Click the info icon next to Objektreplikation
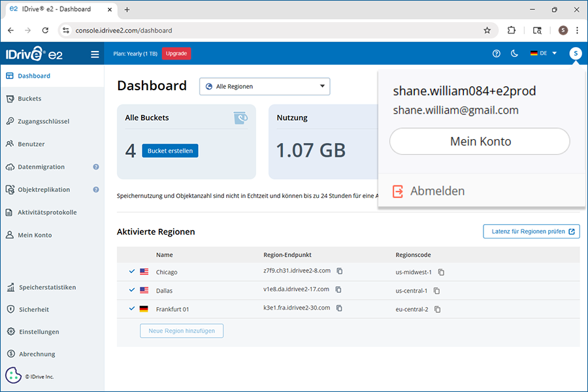The image size is (588, 392). (x=96, y=189)
